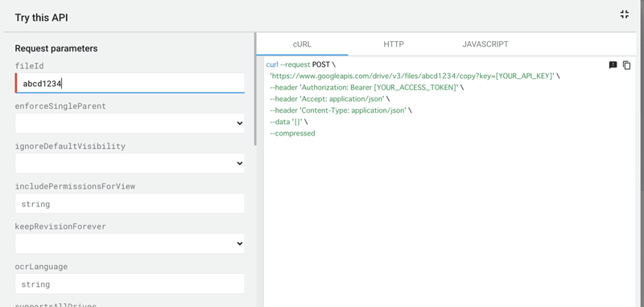Switch to the HTTP tab
644x307 pixels.
[x=394, y=44]
